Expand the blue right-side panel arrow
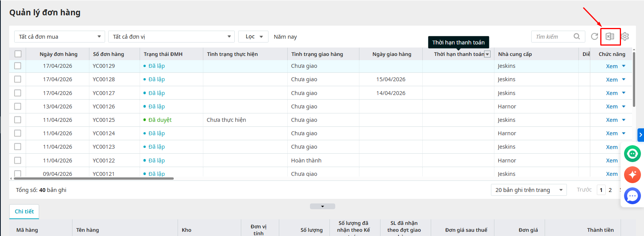 click(640, 135)
